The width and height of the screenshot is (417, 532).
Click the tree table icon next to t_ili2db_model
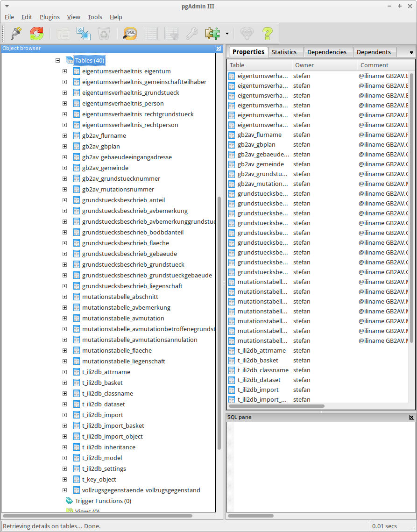[x=77, y=458]
